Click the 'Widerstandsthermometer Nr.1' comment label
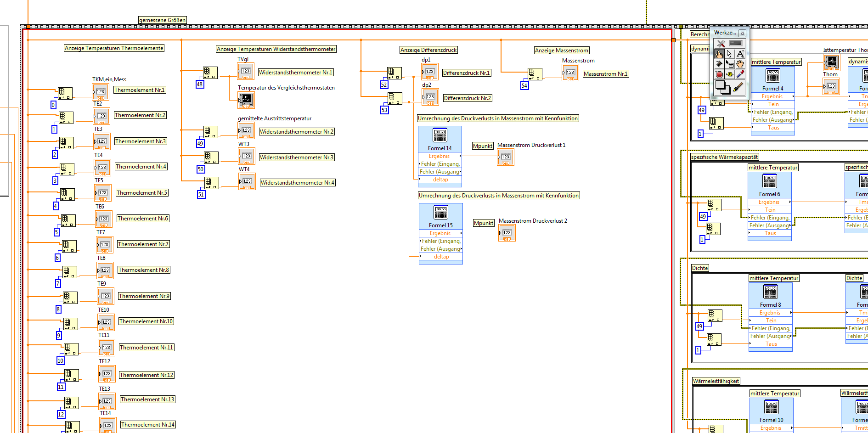The height and width of the screenshot is (433, 868). 296,73
